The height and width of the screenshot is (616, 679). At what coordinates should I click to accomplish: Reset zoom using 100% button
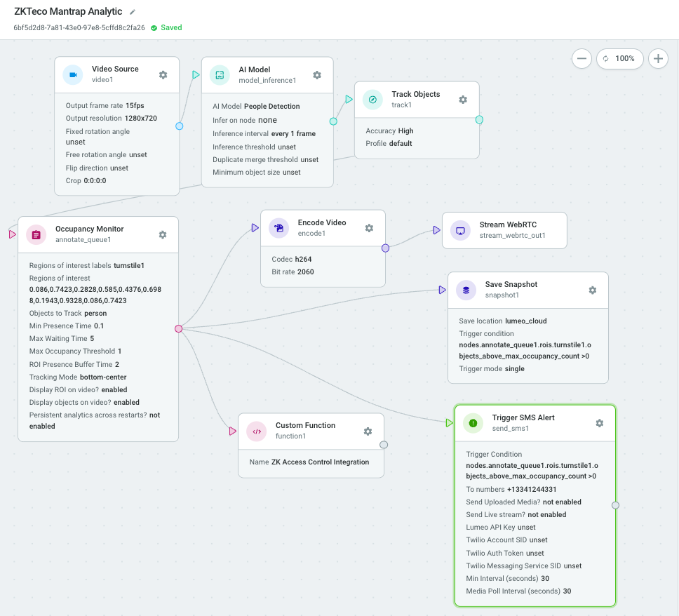click(x=619, y=58)
